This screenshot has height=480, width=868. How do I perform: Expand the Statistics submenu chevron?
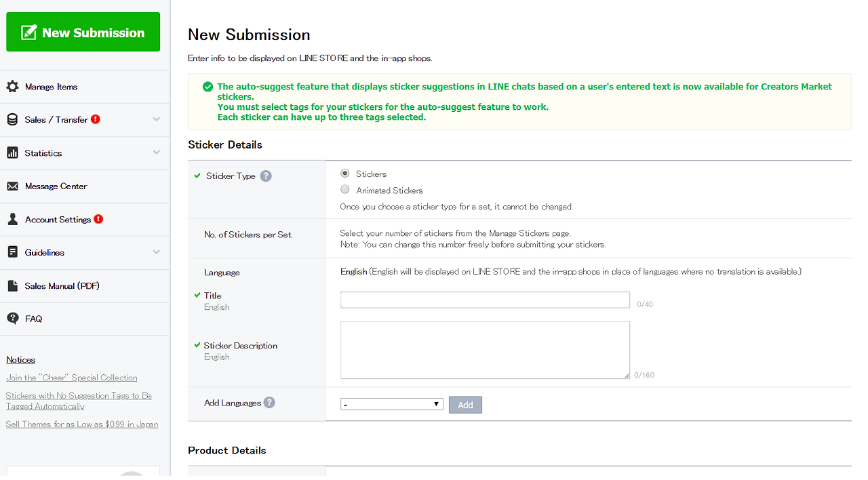point(157,153)
